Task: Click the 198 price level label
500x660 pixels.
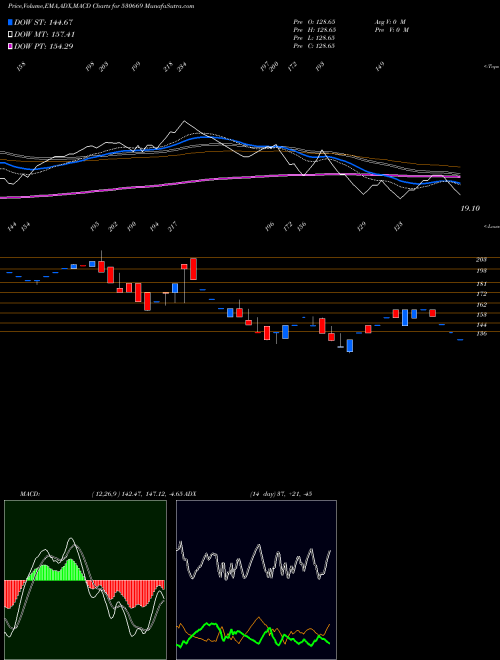Action: (x=481, y=271)
